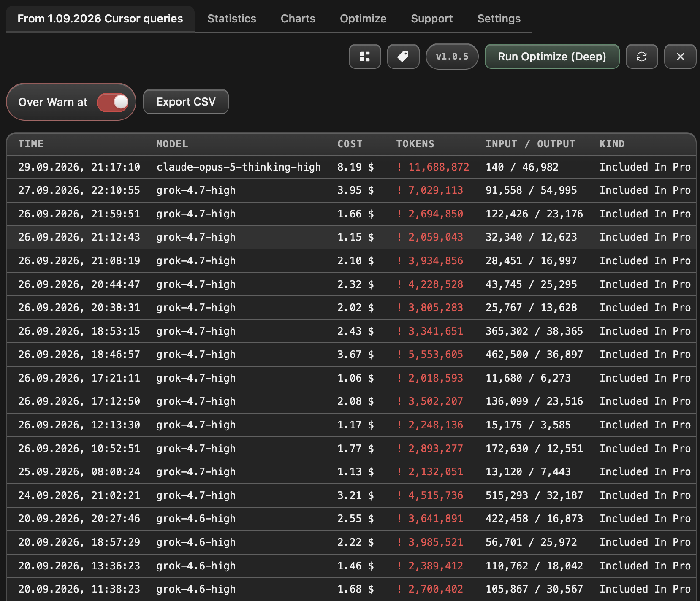
Task: Click the token count 2,694,850
Action: (x=436, y=214)
